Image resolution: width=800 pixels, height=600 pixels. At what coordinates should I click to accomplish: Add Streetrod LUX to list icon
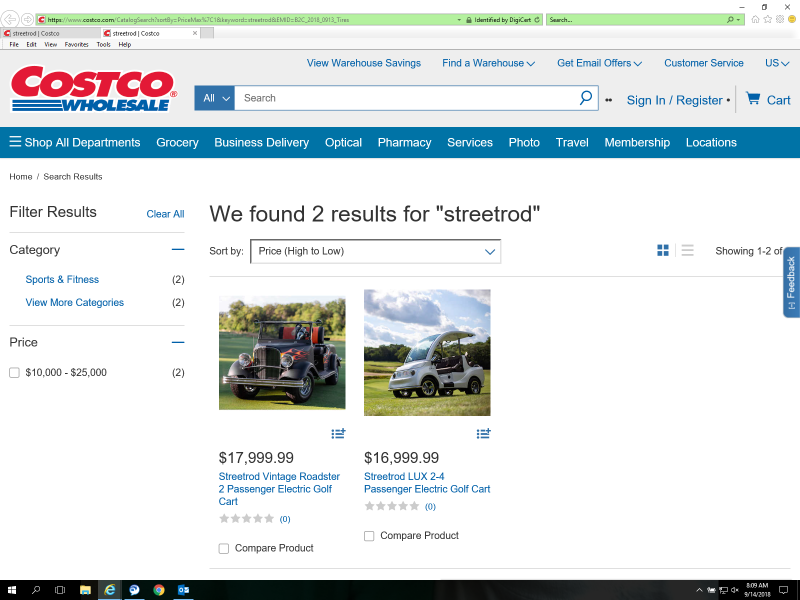coord(483,433)
